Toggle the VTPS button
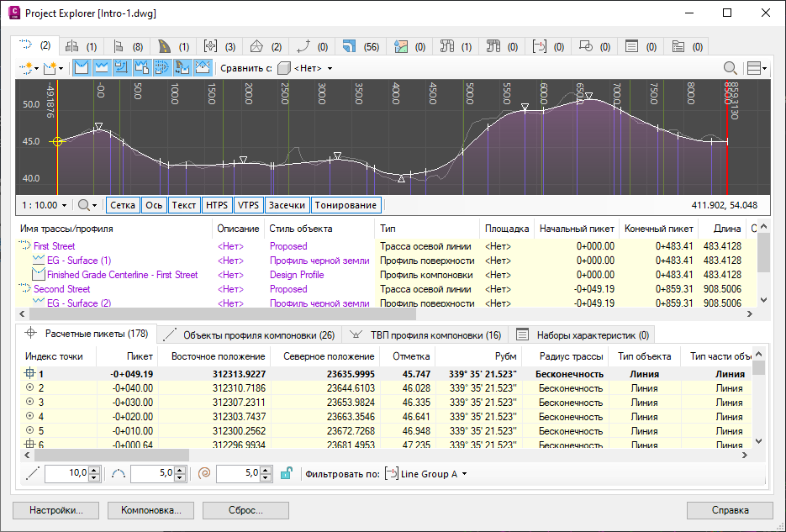Viewport: 786px width, 532px height. point(248,205)
